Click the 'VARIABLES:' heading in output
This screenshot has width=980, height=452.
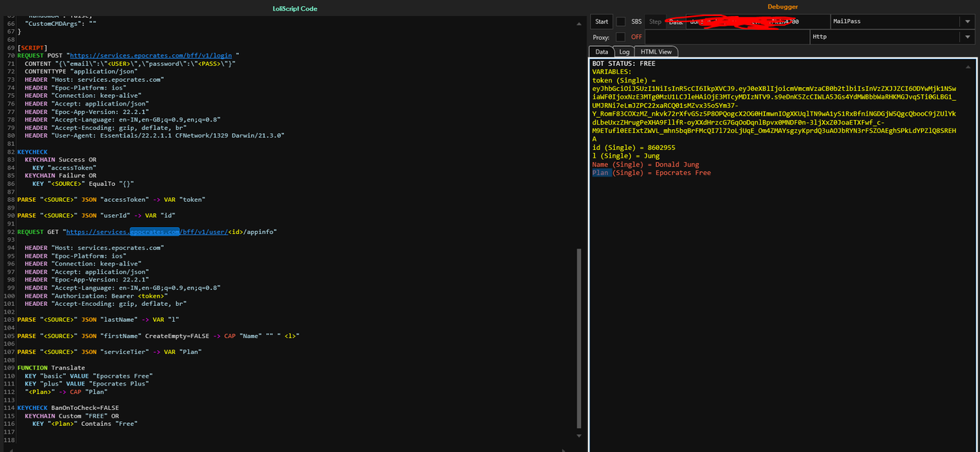click(612, 72)
